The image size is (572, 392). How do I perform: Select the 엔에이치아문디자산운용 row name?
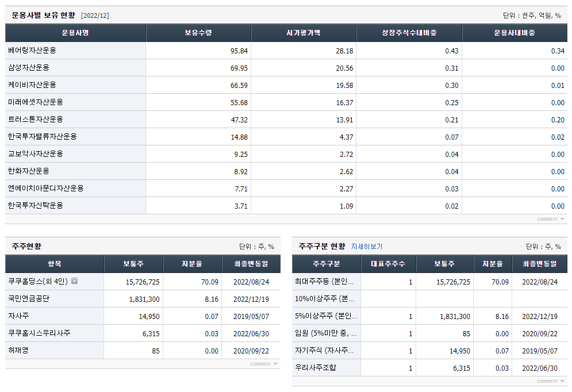[46, 188]
